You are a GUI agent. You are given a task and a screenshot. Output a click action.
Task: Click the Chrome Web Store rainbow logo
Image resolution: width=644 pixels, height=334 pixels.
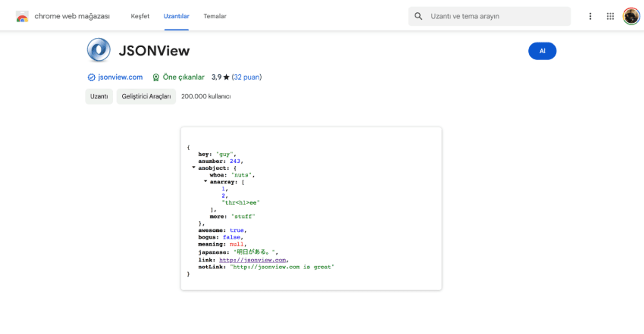pos(22,16)
